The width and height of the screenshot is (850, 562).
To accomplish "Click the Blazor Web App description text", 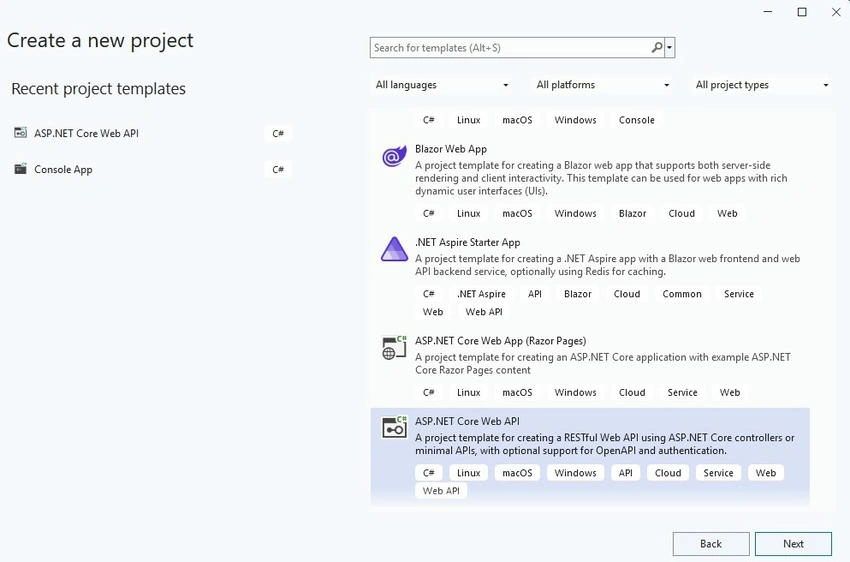I will (x=601, y=178).
